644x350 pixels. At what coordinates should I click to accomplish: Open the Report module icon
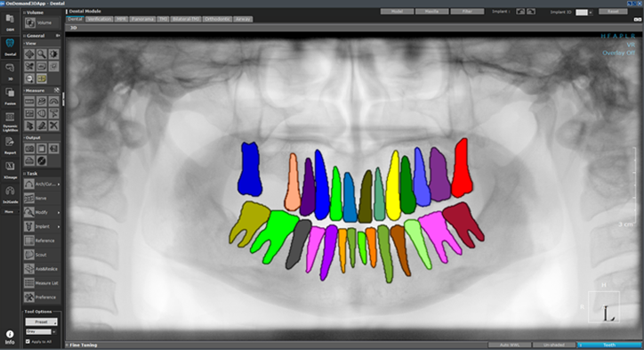click(x=10, y=145)
